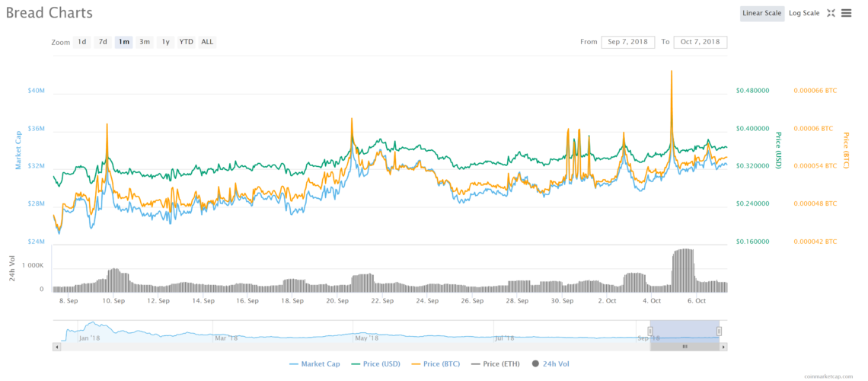Set zoom to YTD

point(187,42)
